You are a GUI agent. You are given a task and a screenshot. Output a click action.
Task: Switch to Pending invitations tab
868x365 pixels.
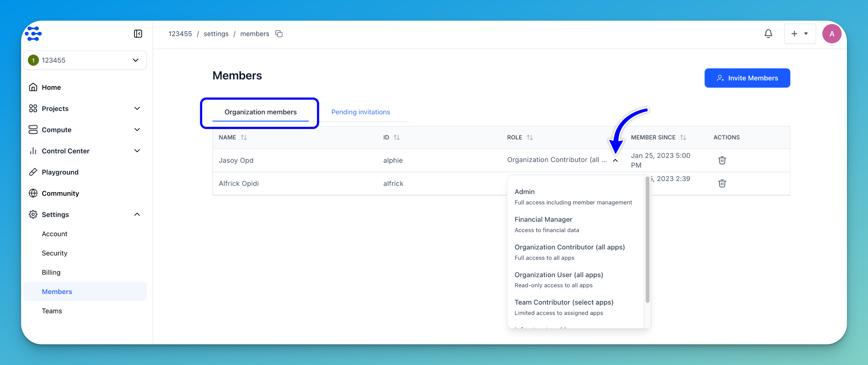pos(360,112)
